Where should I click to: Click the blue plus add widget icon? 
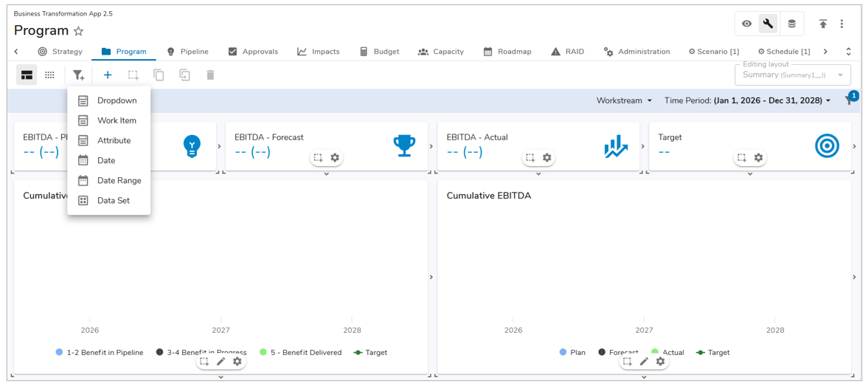click(108, 75)
